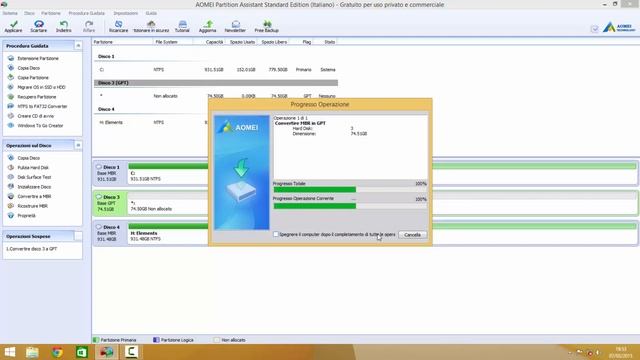Image resolution: width=640 pixels, height=360 pixels.
Task: Click the AOMEI logo top right
Action: coord(620,27)
